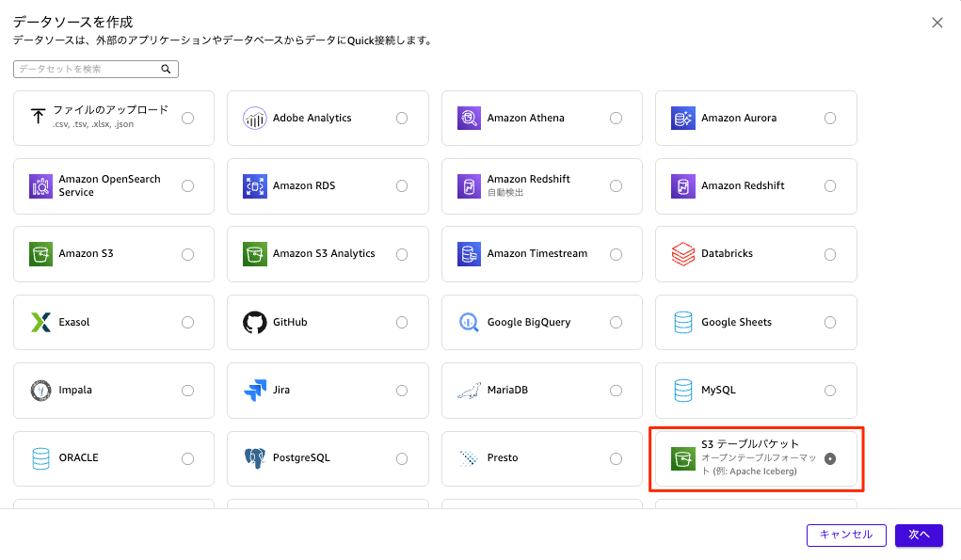Click the PostgreSQL elephant icon

pos(254,458)
